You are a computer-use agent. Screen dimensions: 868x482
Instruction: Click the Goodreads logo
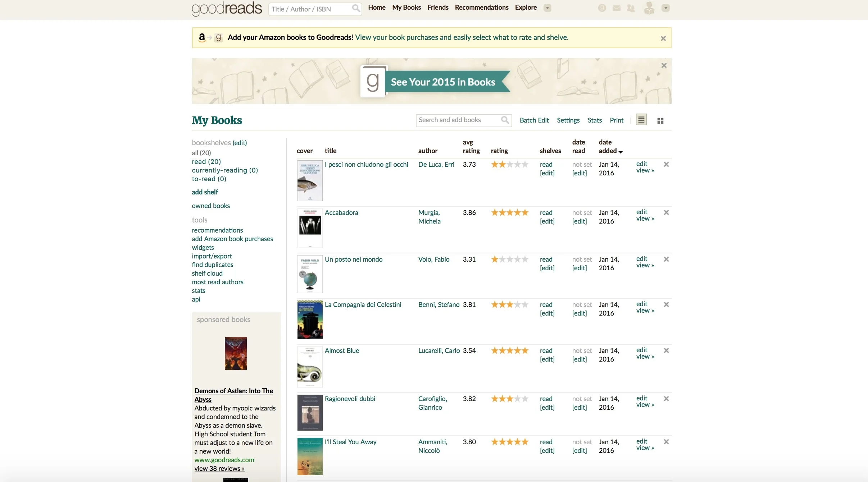227,9
